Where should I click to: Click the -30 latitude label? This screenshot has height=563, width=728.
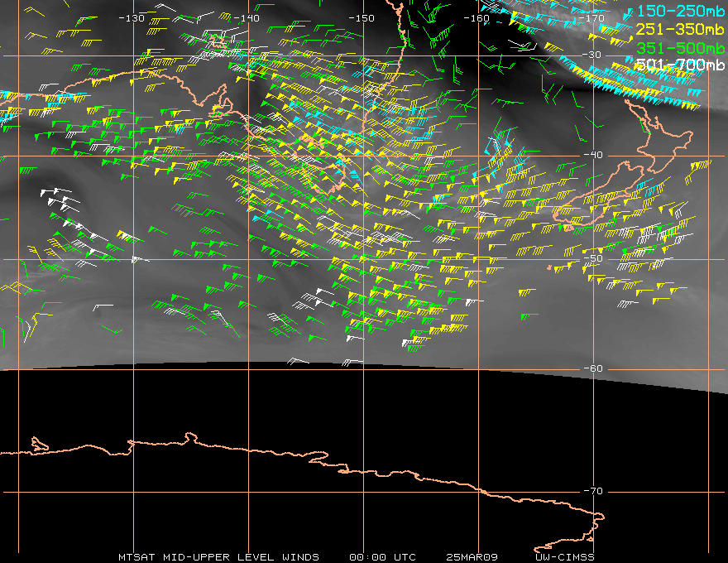click(591, 55)
